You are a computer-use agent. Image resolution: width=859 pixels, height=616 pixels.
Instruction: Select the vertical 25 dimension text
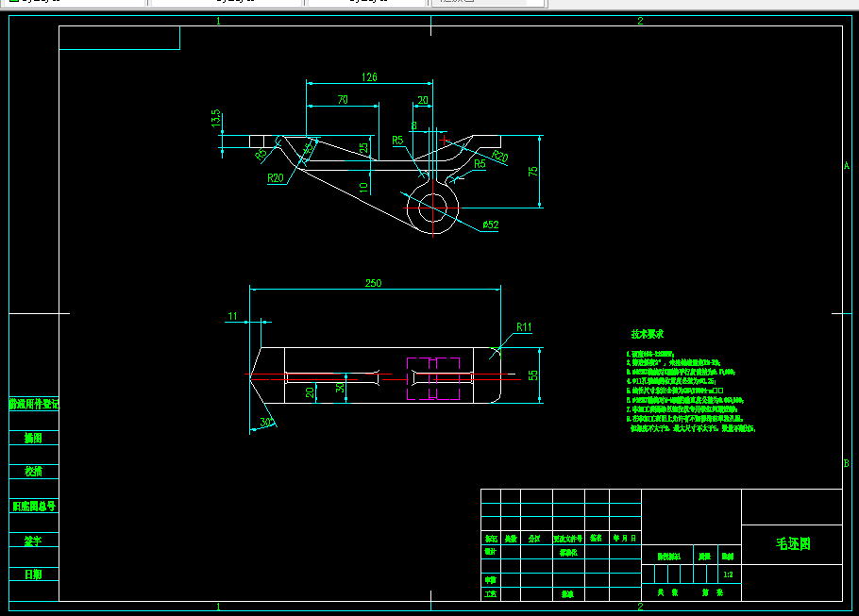tap(363, 148)
